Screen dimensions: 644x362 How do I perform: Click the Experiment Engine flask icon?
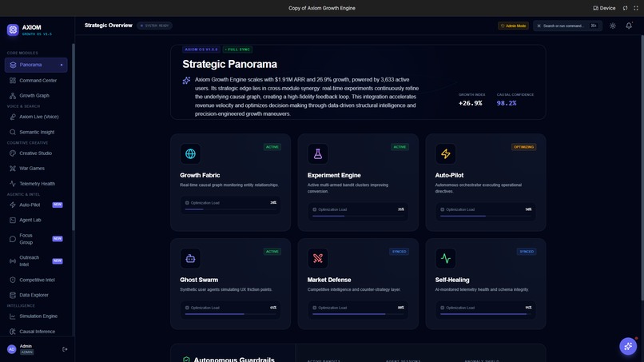coord(318,153)
